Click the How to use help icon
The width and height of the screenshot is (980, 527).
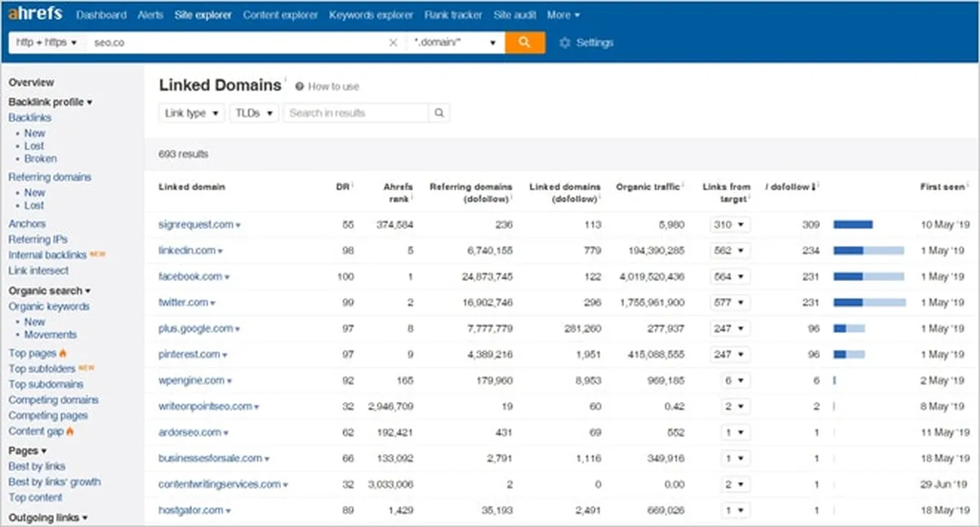[300, 87]
